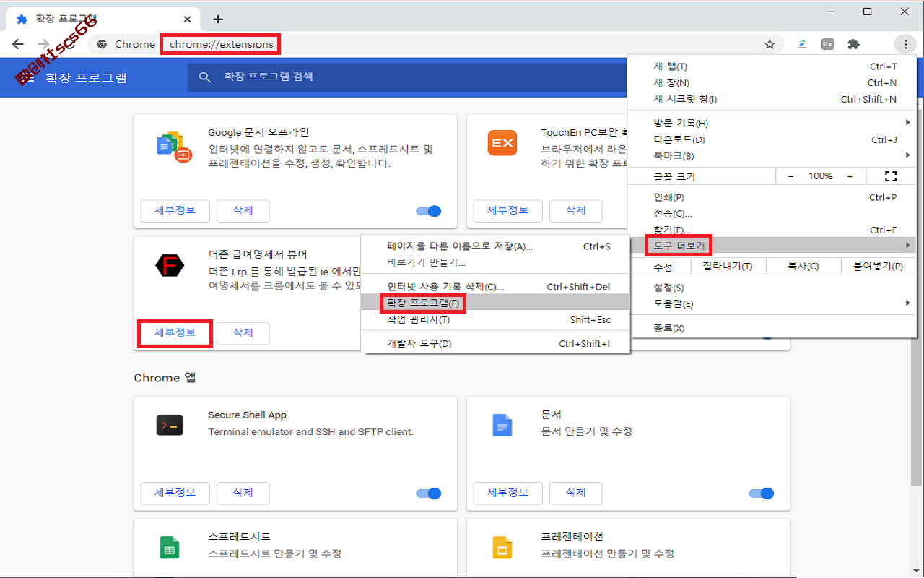924x578 pixels.
Task: Select 인터넷 사용 기록 삭제 item
Action: pyautogui.click(x=495, y=287)
